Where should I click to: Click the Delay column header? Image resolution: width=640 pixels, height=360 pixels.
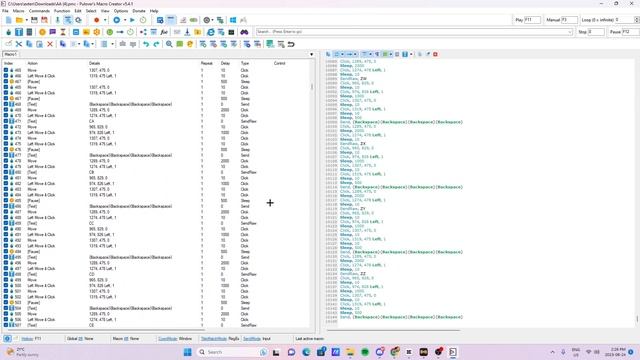(x=225, y=63)
